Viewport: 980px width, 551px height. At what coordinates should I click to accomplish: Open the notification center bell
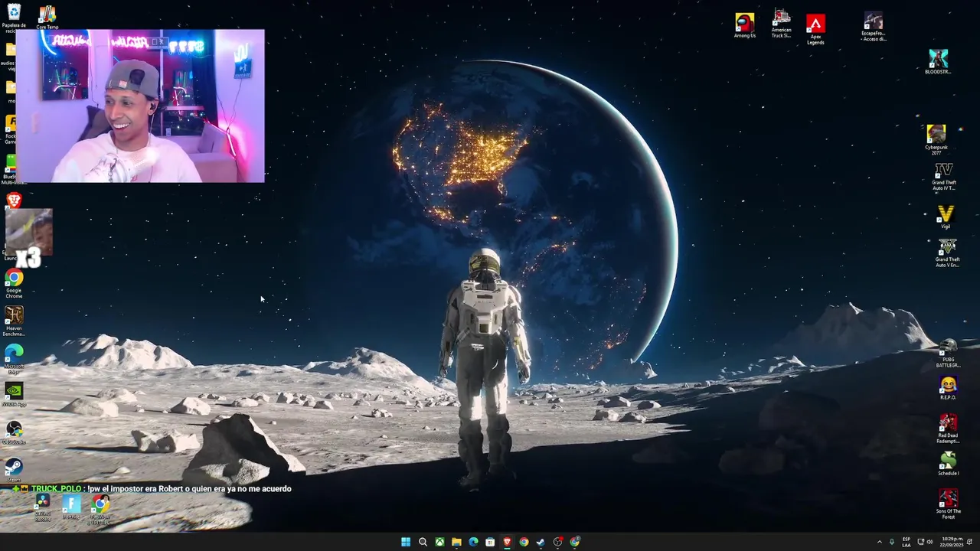[970, 542]
